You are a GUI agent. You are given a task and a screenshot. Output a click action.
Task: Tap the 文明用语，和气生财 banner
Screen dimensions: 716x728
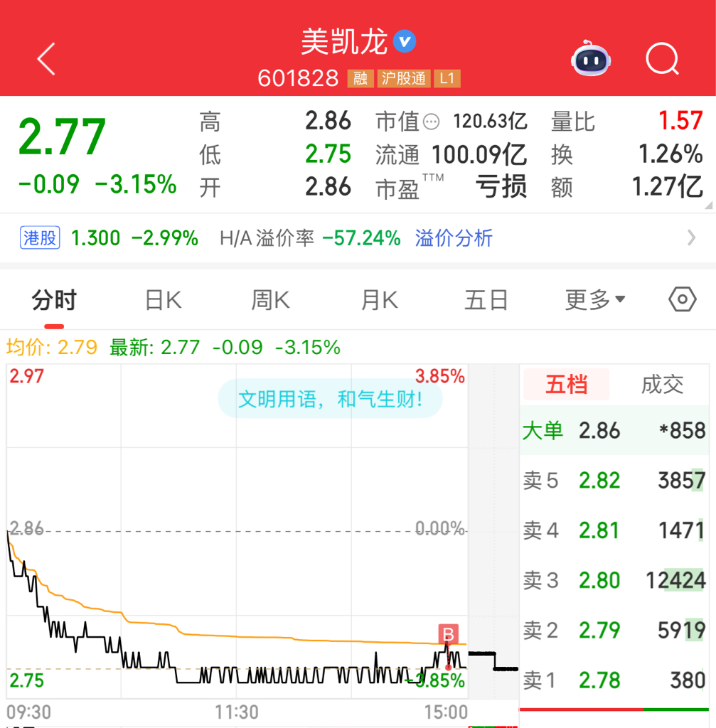[330, 399]
